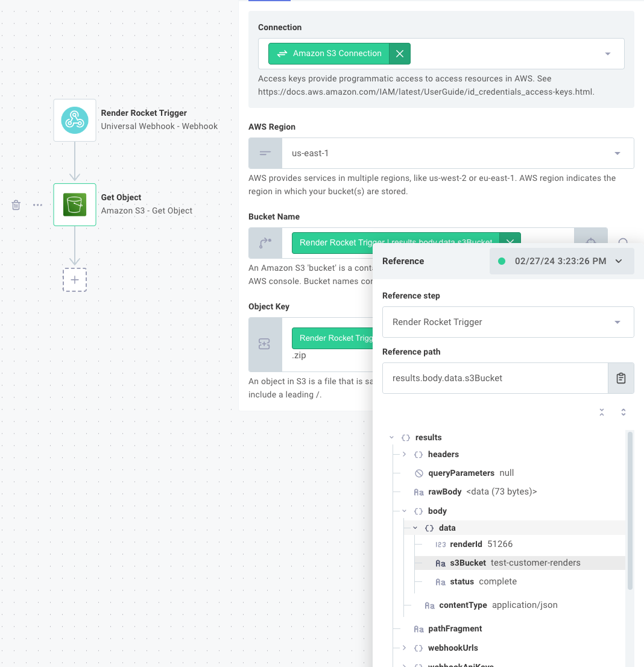Click the Amazon S3 bucket icon on Get Object
644x667 pixels.
click(x=75, y=204)
